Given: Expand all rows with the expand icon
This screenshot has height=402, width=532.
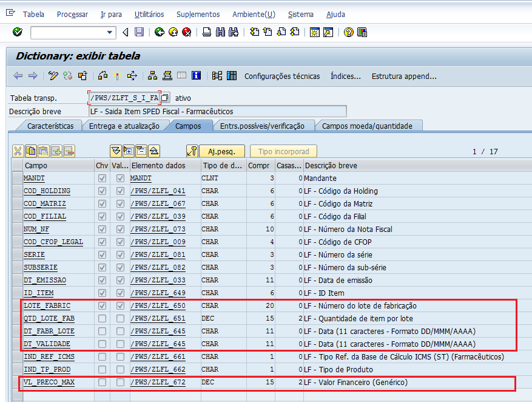Looking at the screenshot, I should [115, 151].
